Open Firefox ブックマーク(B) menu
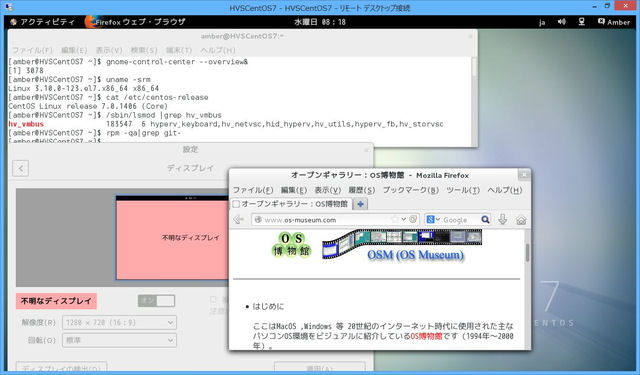The width and height of the screenshot is (640, 375). pyautogui.click(x=411, y=190)
